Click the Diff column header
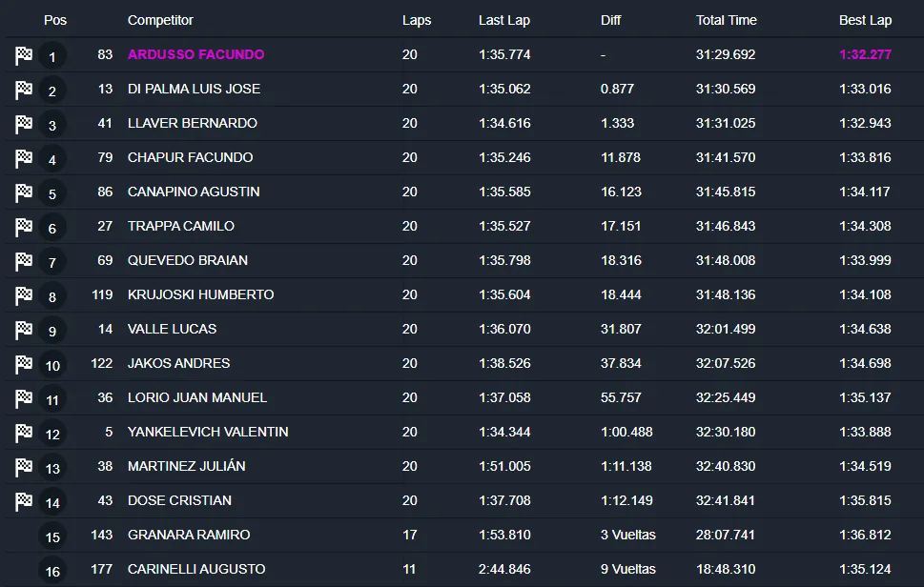This screenshot has width=924, height=587. click(610, 20)
